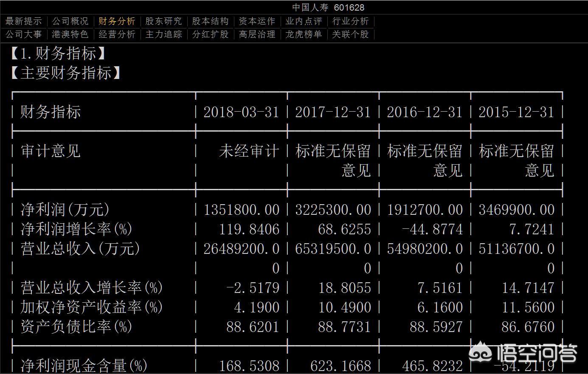
Task: Click revenue growth value 18.8055
Action: (x=345, y=288)
